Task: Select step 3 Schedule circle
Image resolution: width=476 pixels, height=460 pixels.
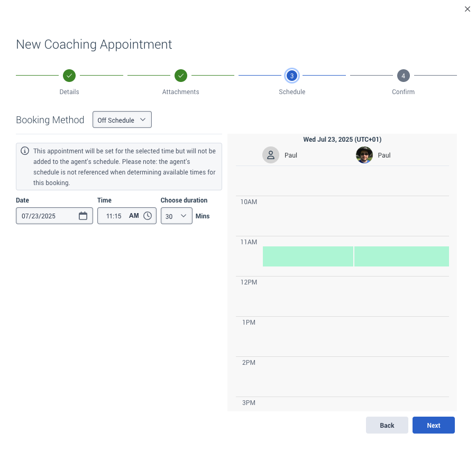Action: (292, 76)
